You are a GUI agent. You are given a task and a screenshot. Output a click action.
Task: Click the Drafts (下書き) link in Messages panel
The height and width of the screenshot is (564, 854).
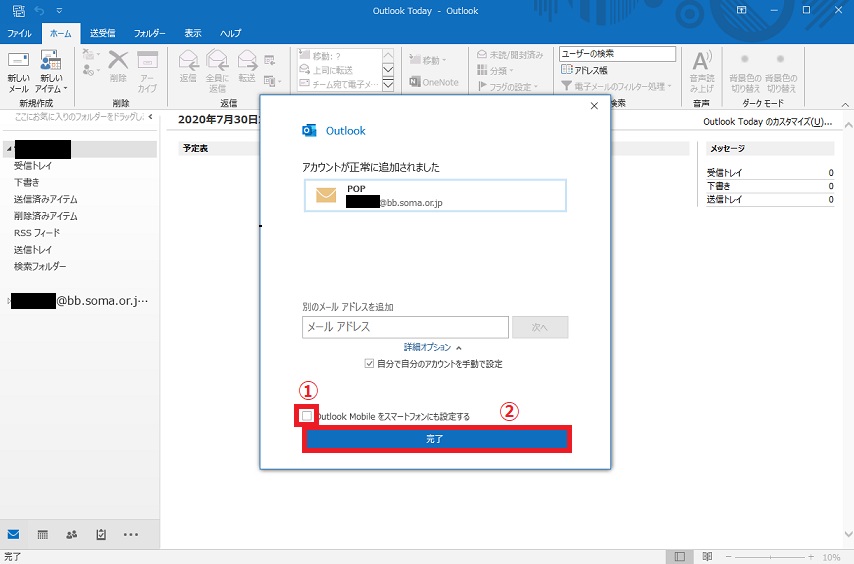pyautogui.click(x=718, y=186)
